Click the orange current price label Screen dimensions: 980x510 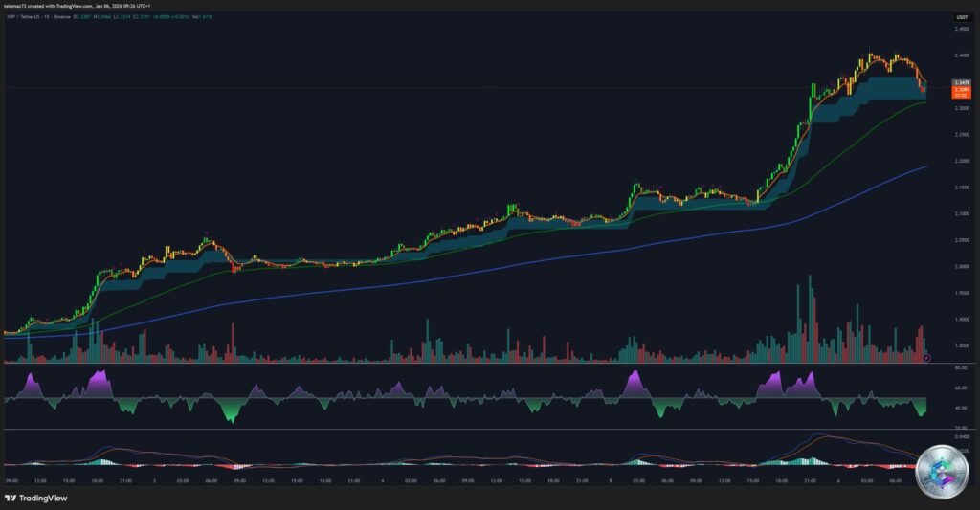coord(961,94)
